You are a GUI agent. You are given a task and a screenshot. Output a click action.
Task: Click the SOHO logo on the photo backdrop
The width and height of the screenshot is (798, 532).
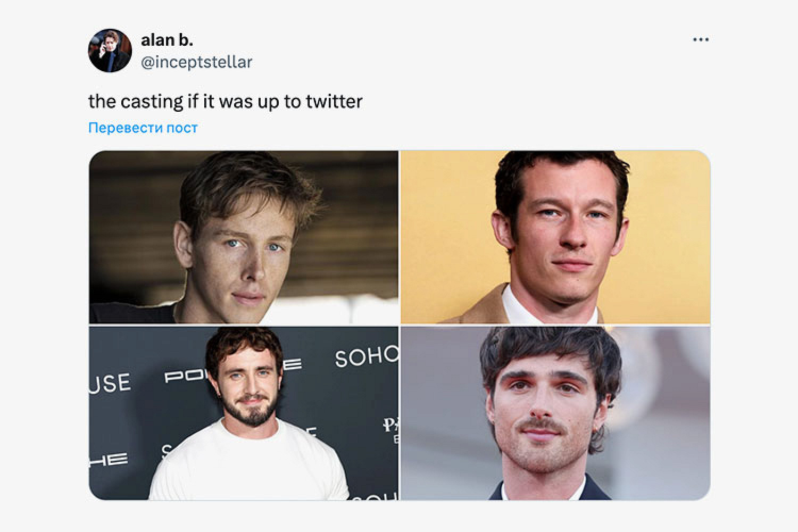pyautogui.click(x=366, y=358)
